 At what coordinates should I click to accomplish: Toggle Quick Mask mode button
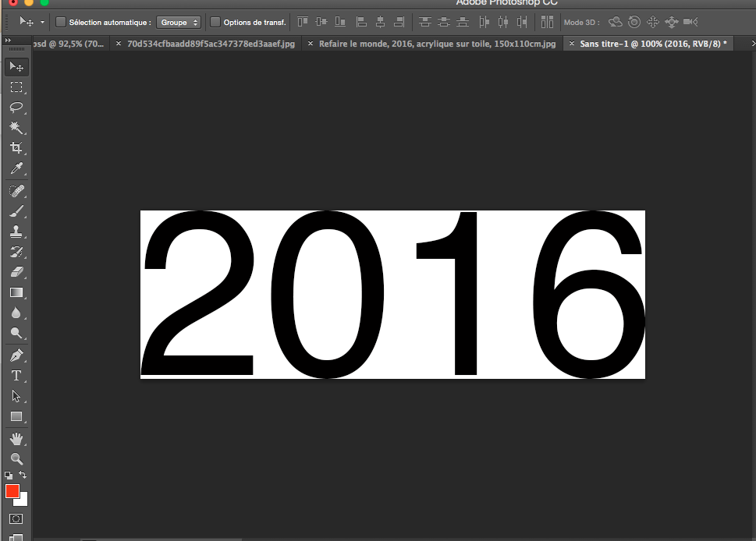point(16,518)
